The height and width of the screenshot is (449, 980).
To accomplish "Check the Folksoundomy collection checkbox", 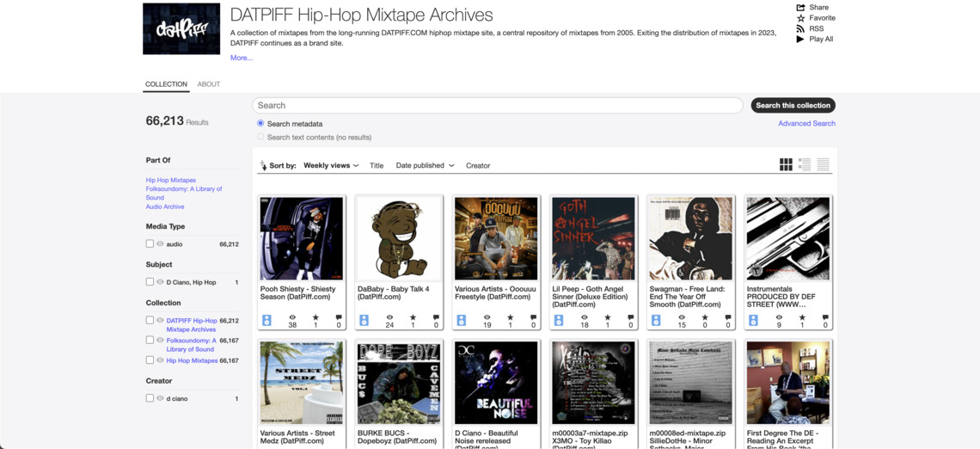I will click(x=150, y=340).
